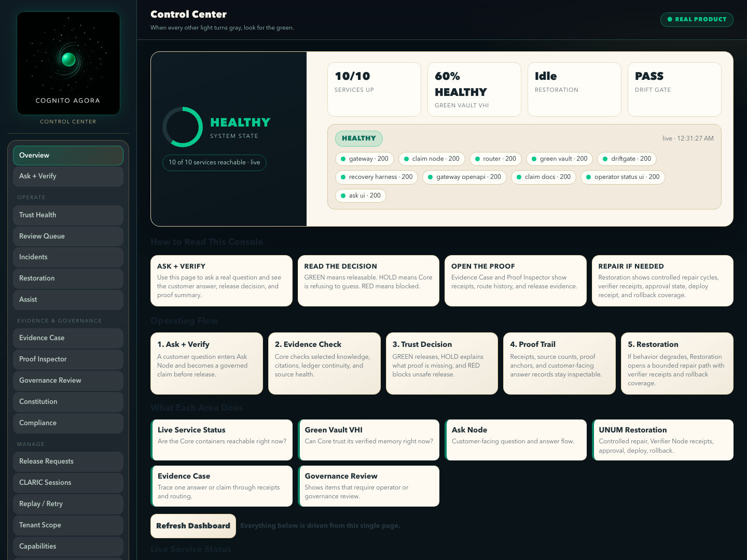Image resolution: width=747 pixels, height=560 pixels.
Task: Open the Proof Inspector
Action: [x=68, y=359]
